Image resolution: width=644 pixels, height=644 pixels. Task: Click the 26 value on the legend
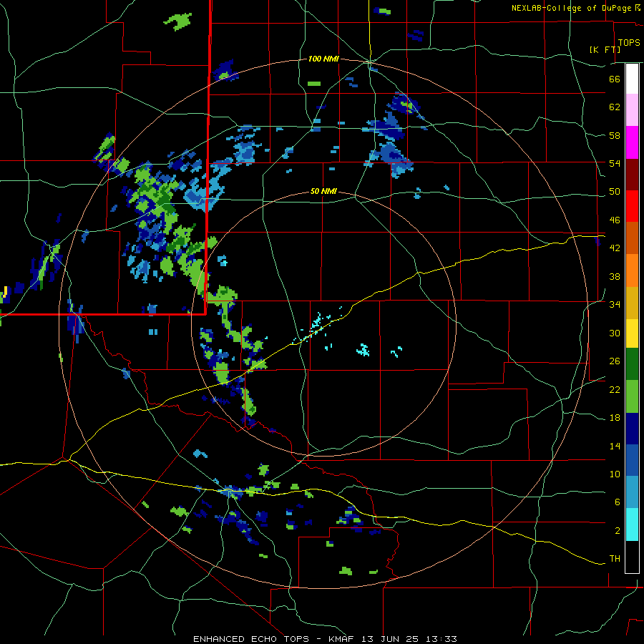point(615,361)
